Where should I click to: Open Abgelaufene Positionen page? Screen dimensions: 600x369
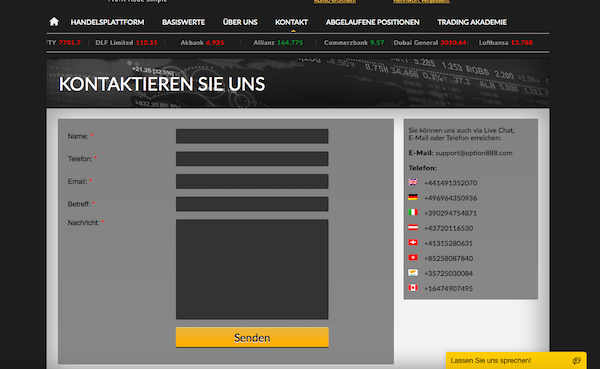[372, 22]
